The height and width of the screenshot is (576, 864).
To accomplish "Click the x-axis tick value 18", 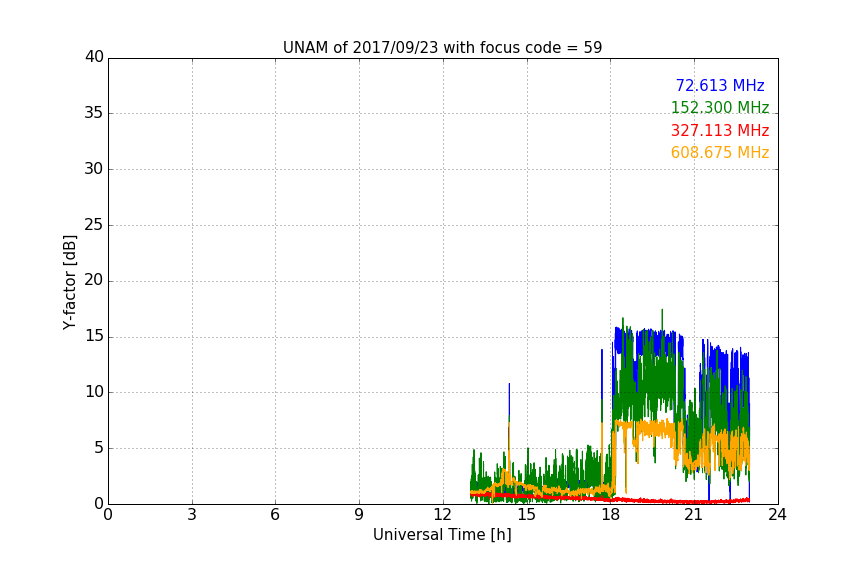I will click(611, 515).
